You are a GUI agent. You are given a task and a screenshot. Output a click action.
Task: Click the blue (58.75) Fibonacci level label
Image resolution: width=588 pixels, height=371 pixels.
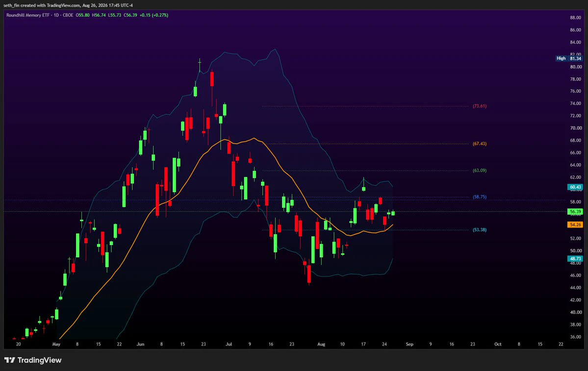point(480,197)
